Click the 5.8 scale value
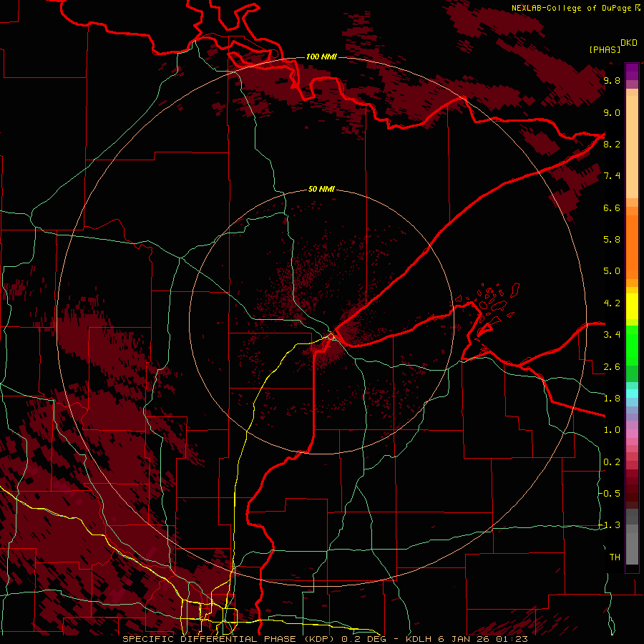This screenshot has width=644, height=644. tap(612, 240)
